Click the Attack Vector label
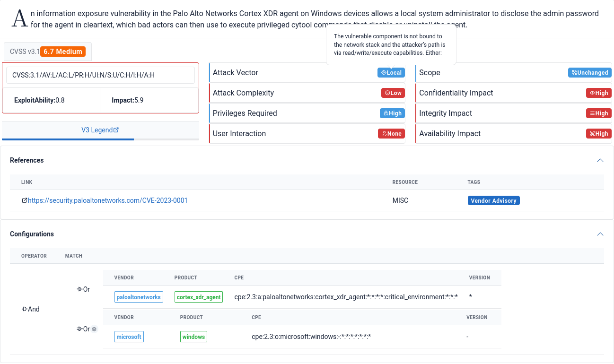The height and width of the screenshot is (364, 614). (236, 72)
